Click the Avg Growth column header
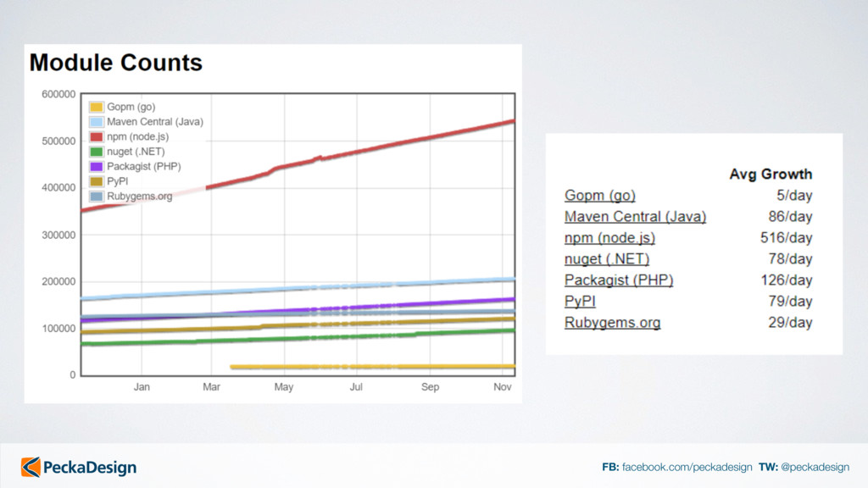The width and height of the screenshot is (868, 488). click(771, 174)
